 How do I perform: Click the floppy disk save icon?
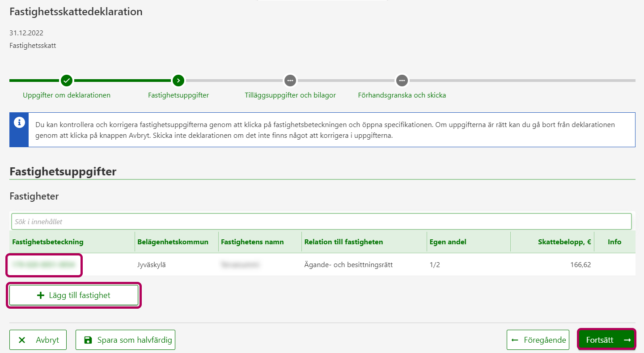click(x=88, y=340)
